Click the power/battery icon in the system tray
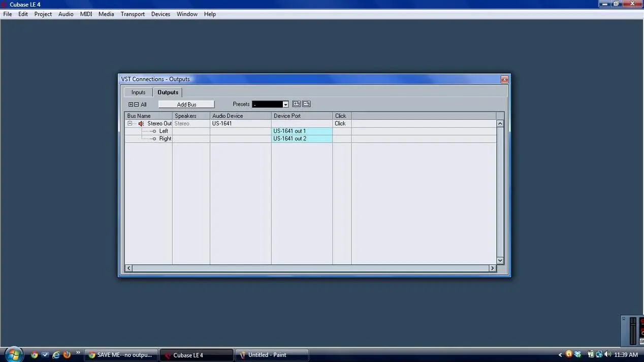The width and height of the screenshot is (644, 362). [591, 354]
